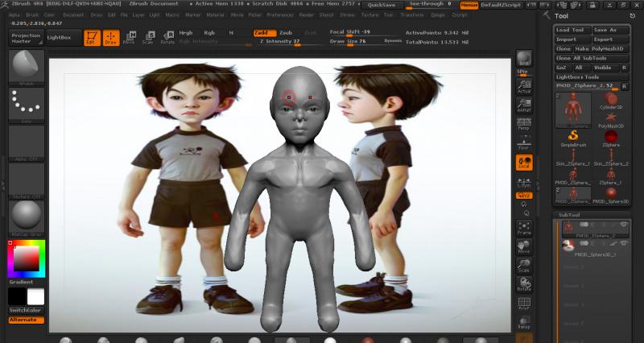Select Cylinder3D tool
The width and height of the screenshot is (644, 343).
(x=611, y=101)
